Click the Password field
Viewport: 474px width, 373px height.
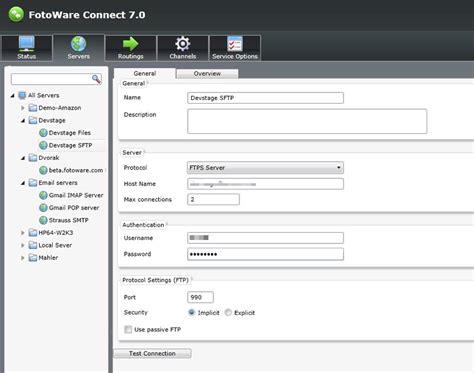tap(265, 254)
